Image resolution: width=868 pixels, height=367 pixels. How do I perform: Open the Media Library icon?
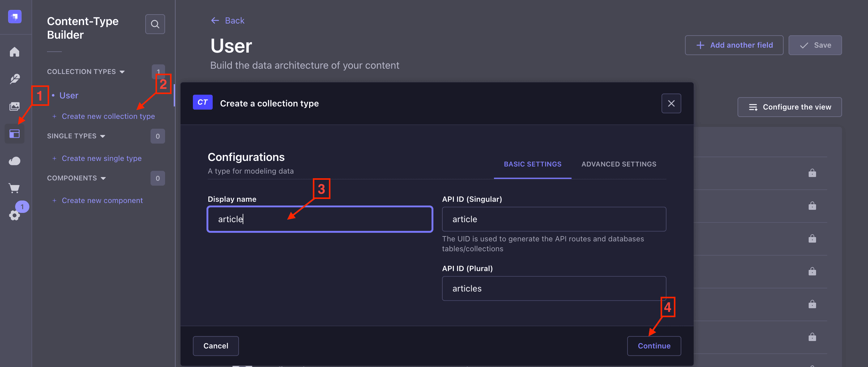click(x=15, y=106)
